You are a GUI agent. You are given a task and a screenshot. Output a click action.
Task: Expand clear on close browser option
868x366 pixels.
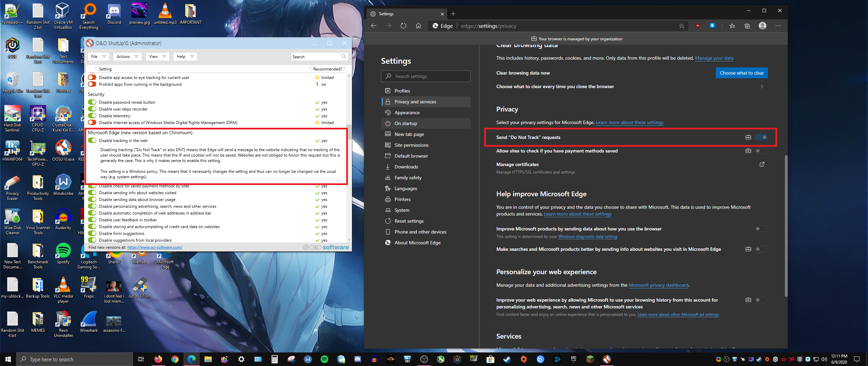tap(762, 86)
